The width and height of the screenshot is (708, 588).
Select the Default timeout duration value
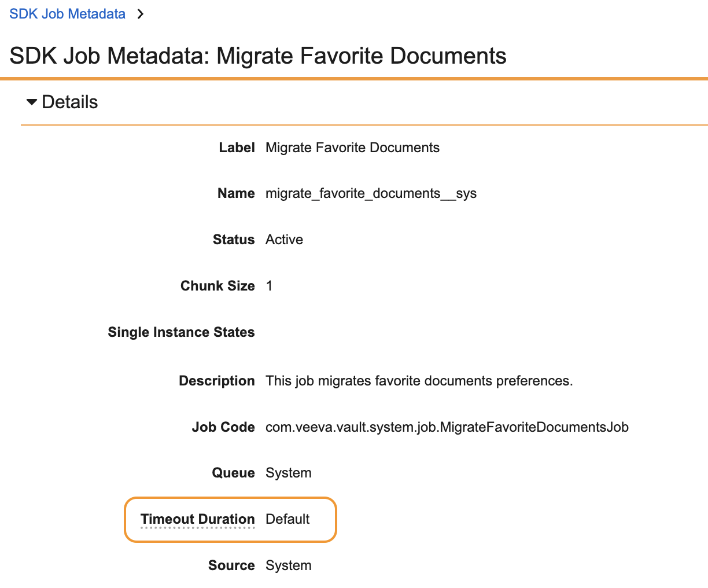(287, 519)
